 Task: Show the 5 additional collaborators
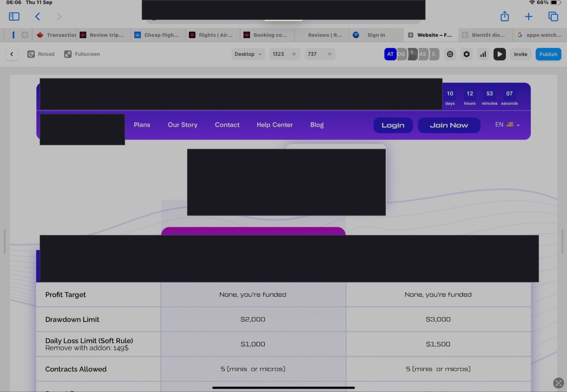point(434,54)
